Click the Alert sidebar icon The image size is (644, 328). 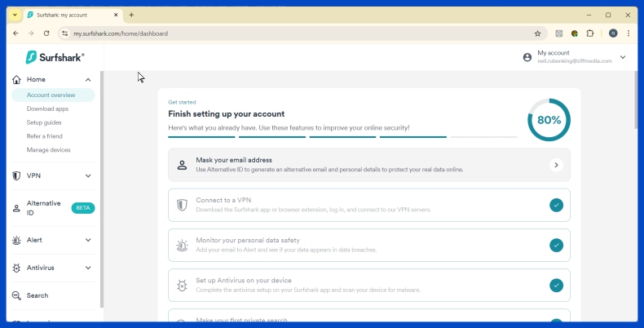click(x=17, y=240)
